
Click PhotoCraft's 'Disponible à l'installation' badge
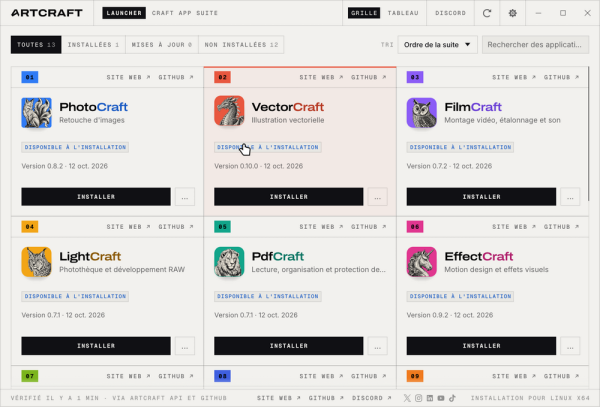(x=75, y=147)
